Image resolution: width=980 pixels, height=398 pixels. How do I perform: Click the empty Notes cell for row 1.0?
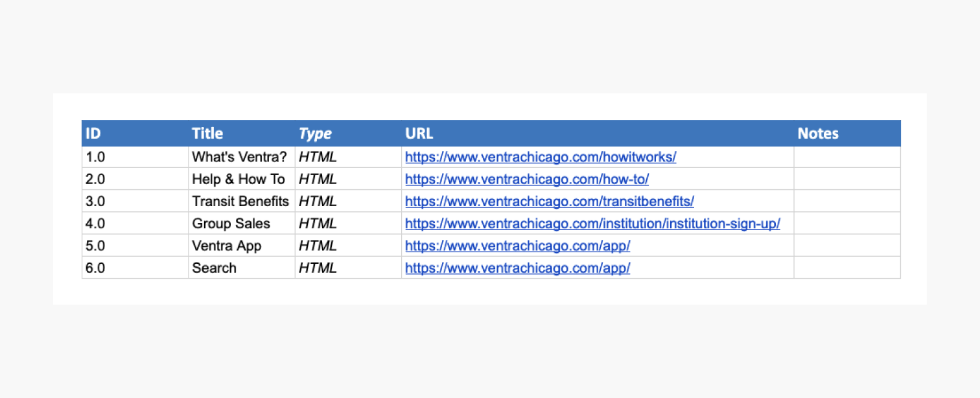tap(847, 157)
